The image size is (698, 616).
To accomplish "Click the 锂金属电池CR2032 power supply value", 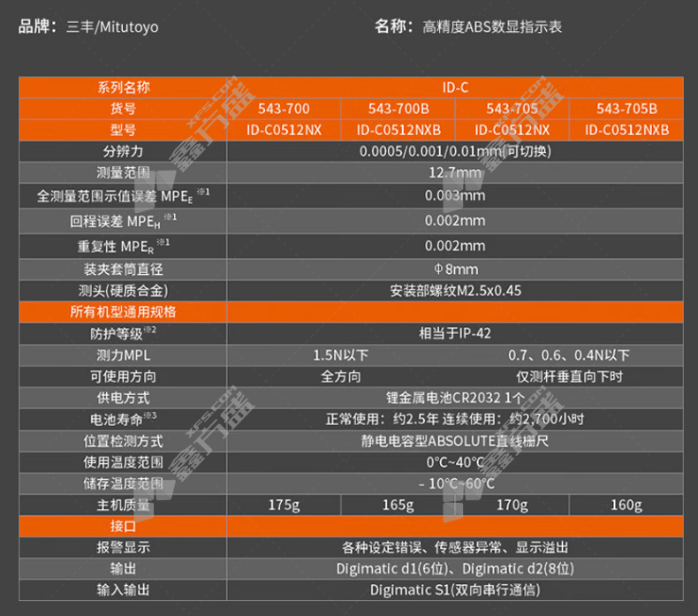I will (455, 398).
